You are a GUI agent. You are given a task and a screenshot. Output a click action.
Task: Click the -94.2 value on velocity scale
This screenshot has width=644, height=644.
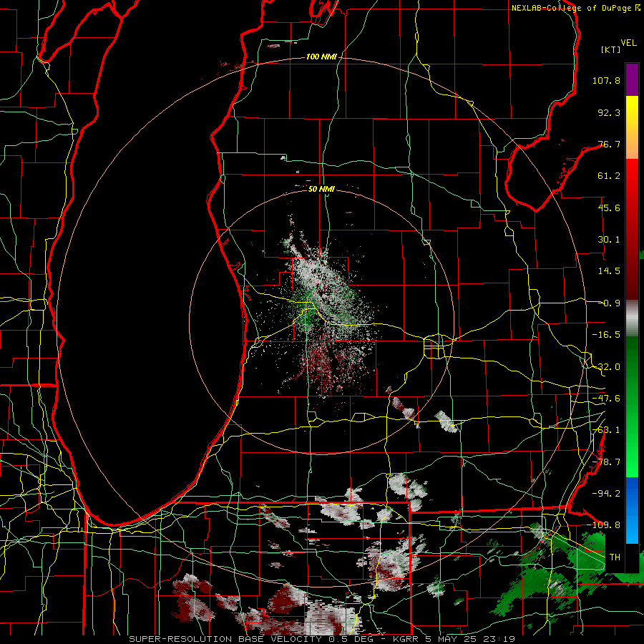point(606,493)
